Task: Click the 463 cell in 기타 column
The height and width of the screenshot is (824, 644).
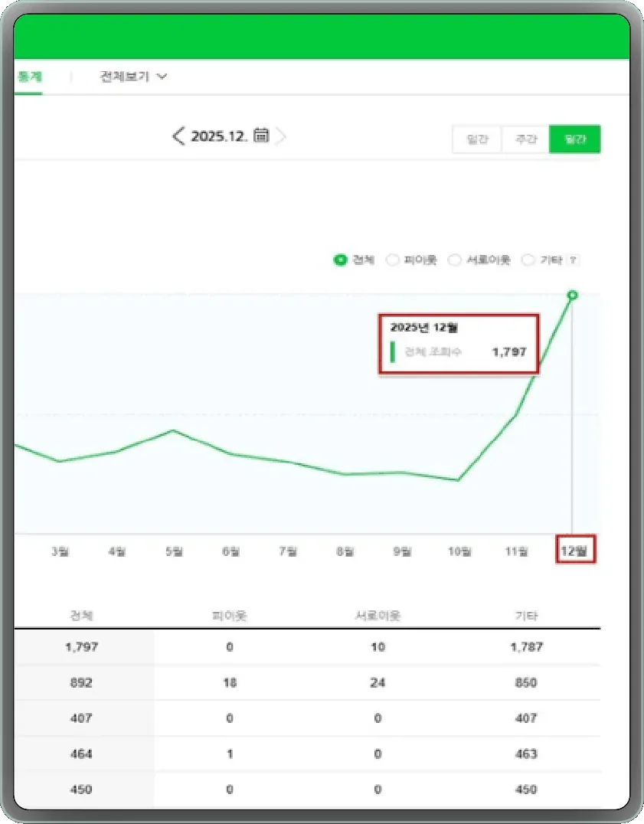Action: [526, 754]
